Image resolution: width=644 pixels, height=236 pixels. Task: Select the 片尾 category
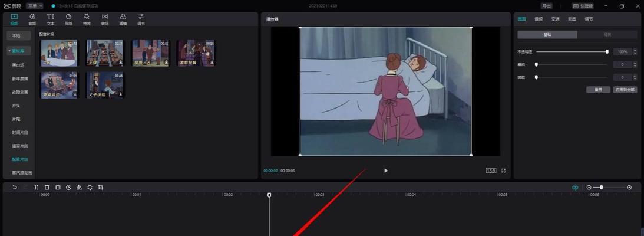click(16, 119)
